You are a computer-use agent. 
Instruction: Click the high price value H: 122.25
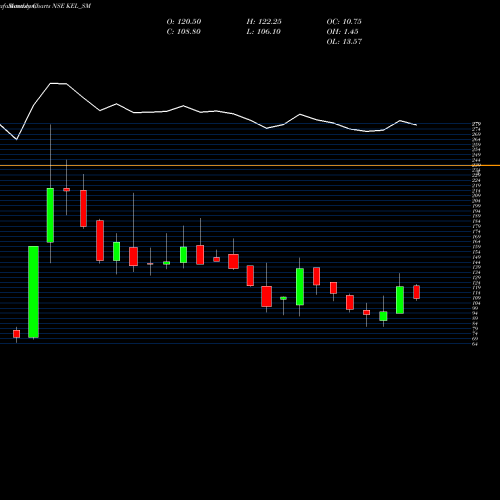264,22
